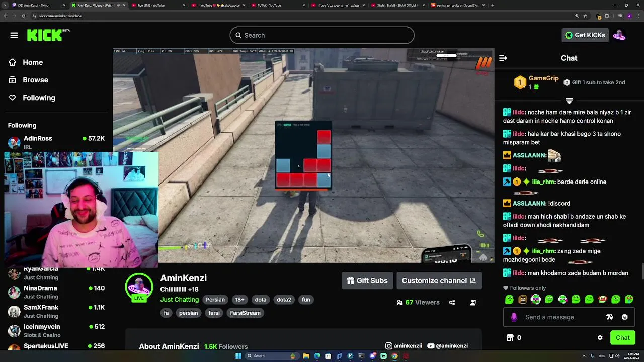Click the 18+ tag

pos(240,300)
